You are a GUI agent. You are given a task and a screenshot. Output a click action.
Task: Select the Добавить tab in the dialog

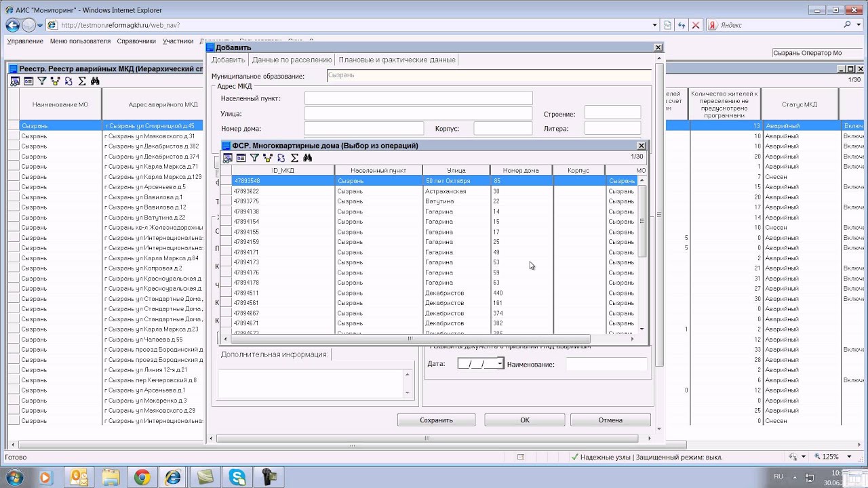point(228,60)
